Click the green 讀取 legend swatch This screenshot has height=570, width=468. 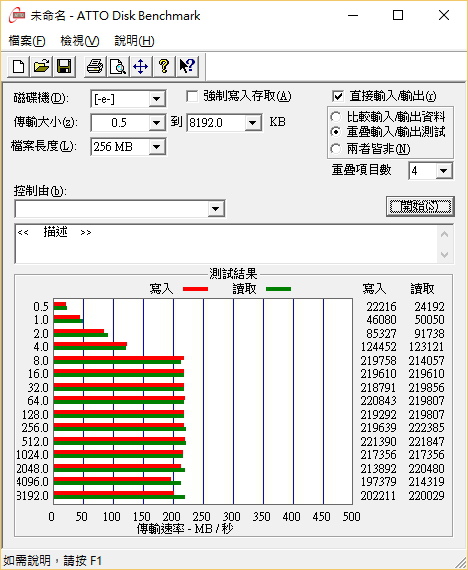click(x=279, y=289)
